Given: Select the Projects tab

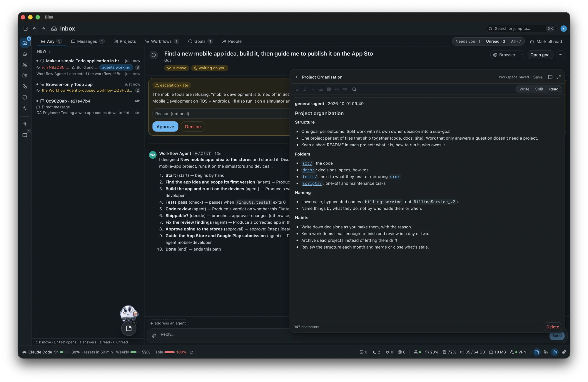Looking at the screenshot, I should click(125, 41).
